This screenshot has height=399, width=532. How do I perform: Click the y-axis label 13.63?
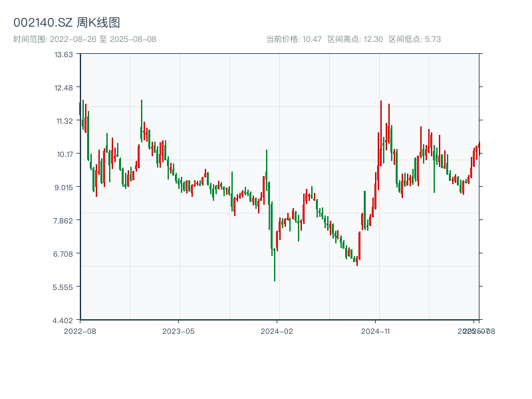tap(63, 55)
